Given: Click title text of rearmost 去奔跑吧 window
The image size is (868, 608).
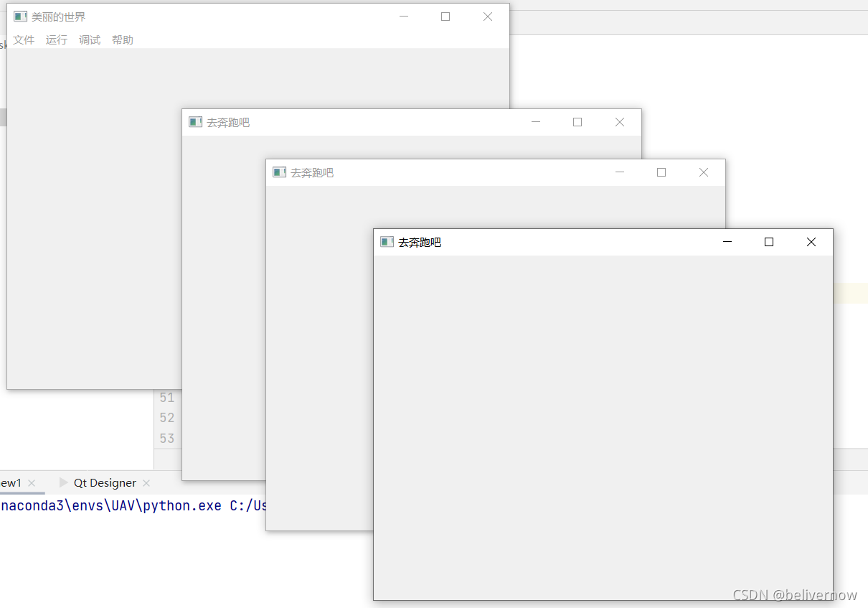Looking at the screenshot, I should 228,123.
